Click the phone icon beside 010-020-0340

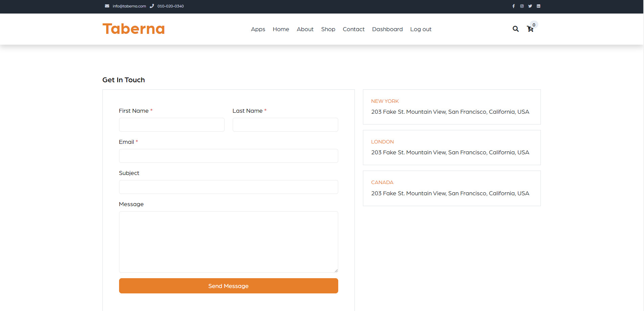(152, 6)
